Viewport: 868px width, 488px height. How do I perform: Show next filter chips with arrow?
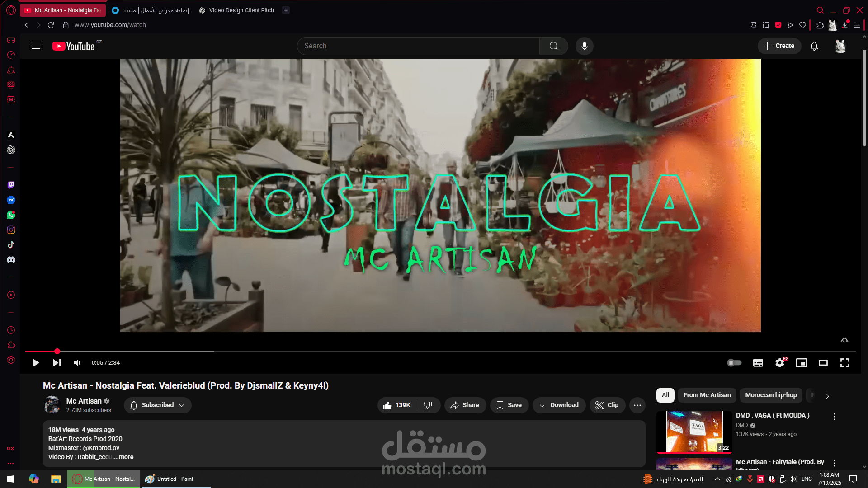click(x=827, y=396)
